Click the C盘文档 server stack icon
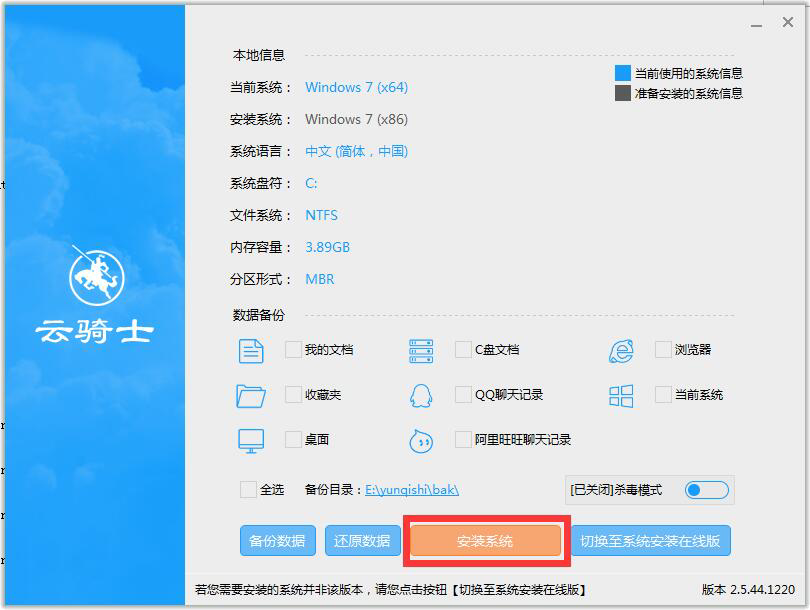The image size is (810, 610). click(421, 350)
